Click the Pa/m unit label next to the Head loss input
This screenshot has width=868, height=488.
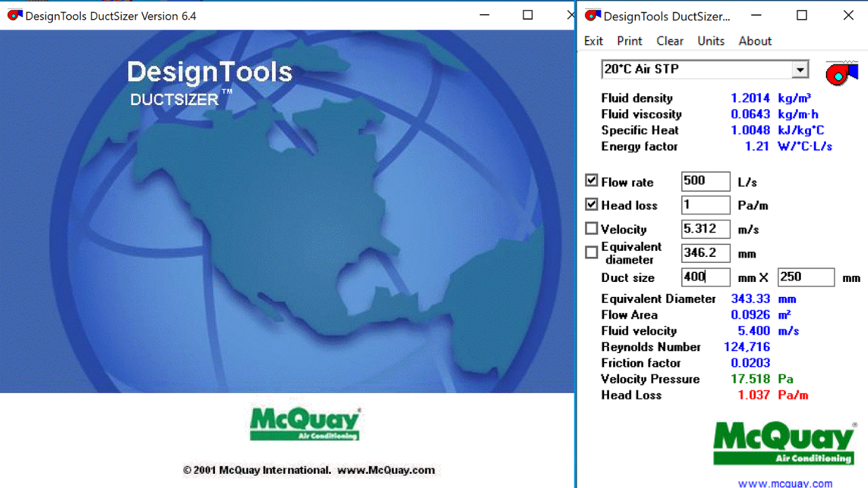tap(753, 206)
